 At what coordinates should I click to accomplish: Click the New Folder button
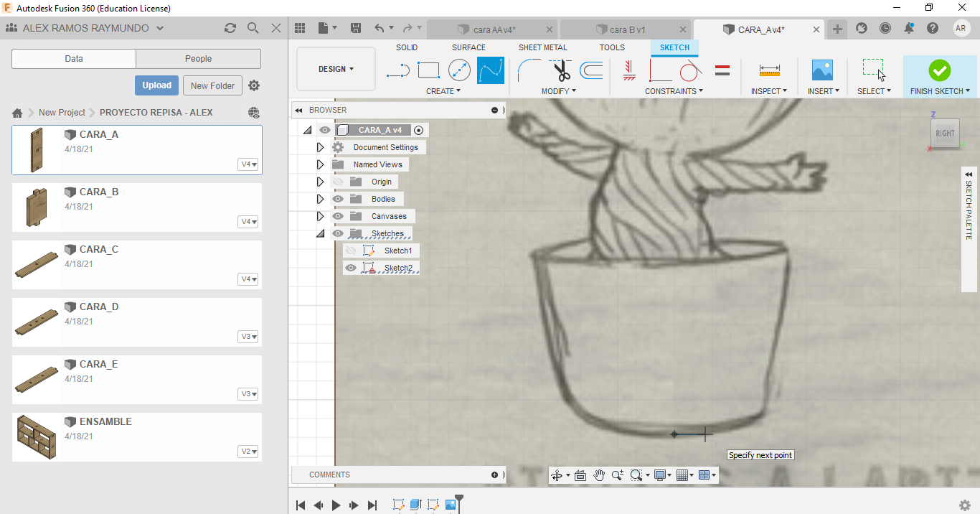212,85
